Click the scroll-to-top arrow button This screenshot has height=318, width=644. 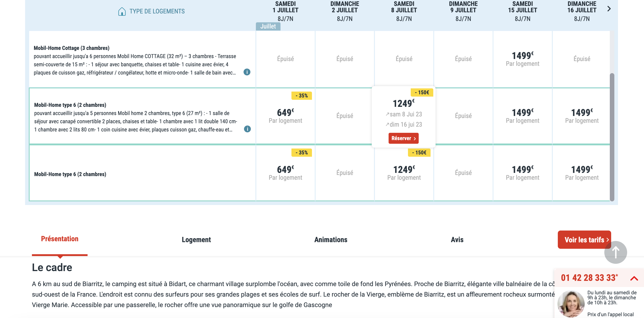coord(615,252)
